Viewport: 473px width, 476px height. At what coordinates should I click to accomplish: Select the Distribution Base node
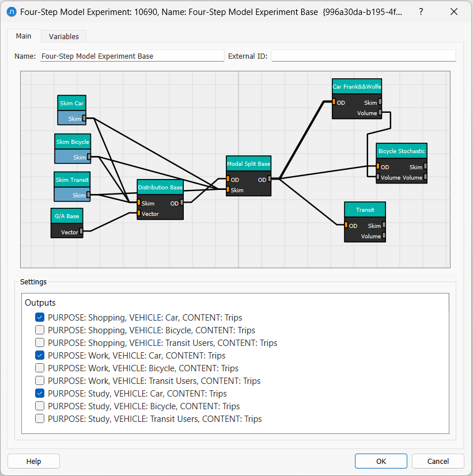(160, 186)
